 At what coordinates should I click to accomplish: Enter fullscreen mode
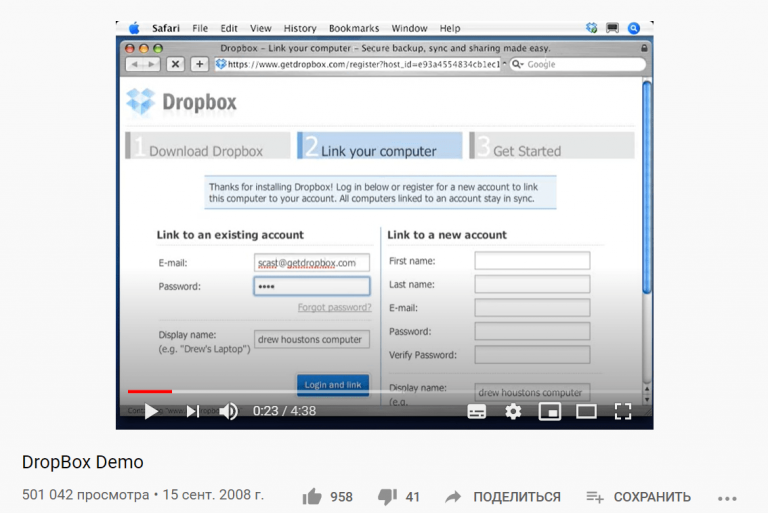(623, 411)
